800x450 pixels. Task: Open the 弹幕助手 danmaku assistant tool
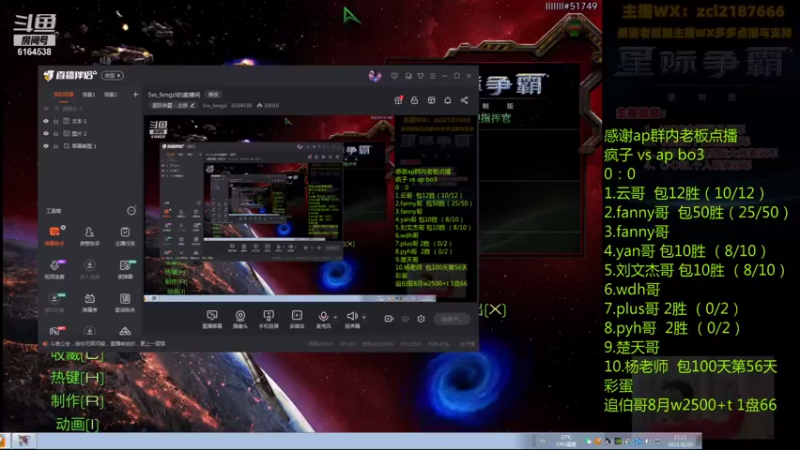coord(54,236)
